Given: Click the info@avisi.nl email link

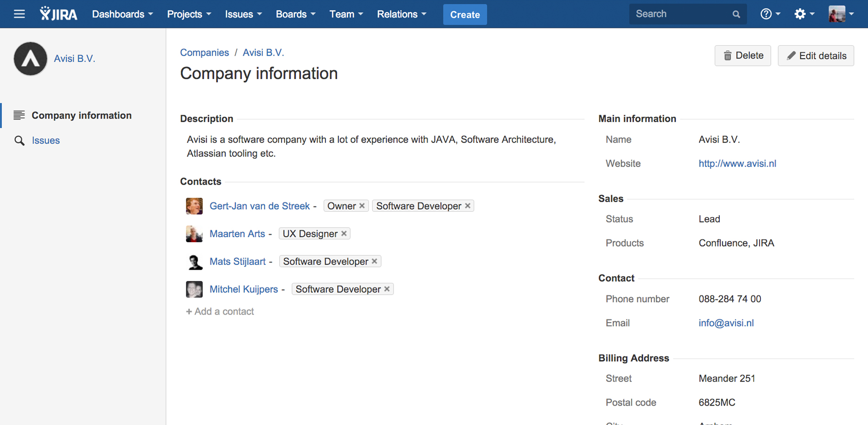Looking at the screenshot, I should [726, 323].
